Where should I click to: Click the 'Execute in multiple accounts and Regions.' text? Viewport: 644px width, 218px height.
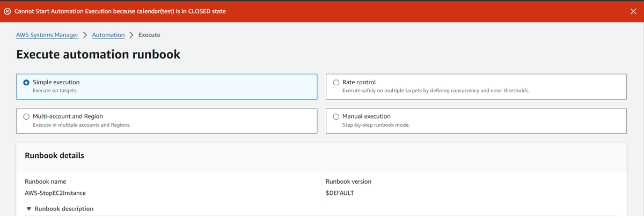tap(82, 125)
